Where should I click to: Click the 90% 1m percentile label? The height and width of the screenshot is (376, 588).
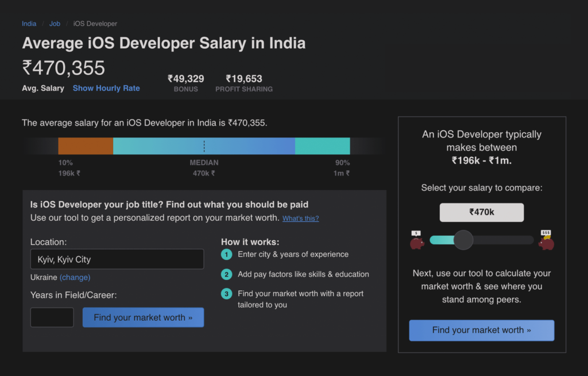point(342,168)
